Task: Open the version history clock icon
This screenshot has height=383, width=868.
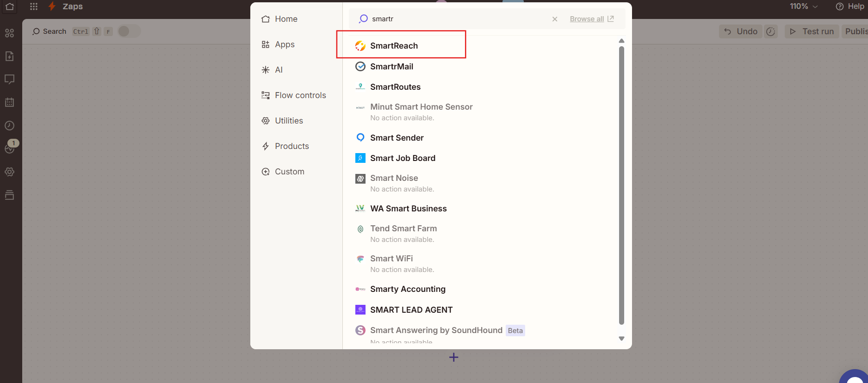Action: click(x=771, y=31)
